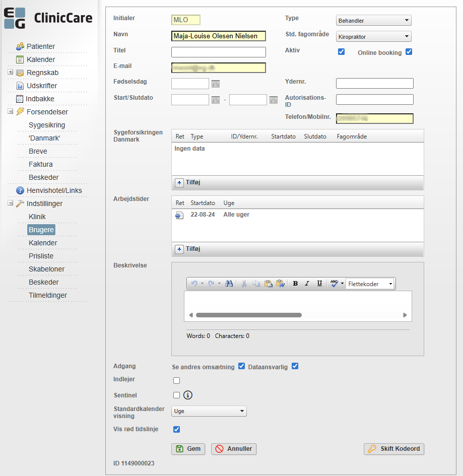The width and height of the screenshot is (463, 476).
Task: Click the Skift Kodeord button
Action: point(394,449)
